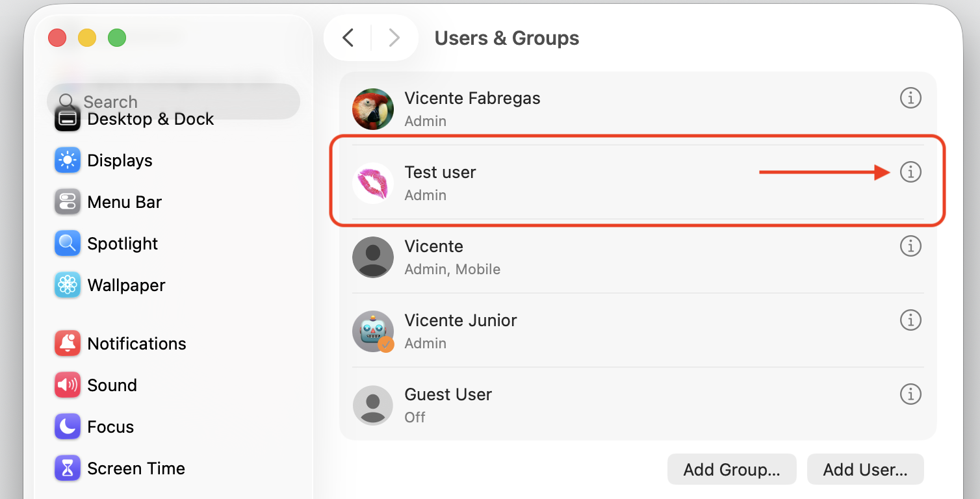Click the Guest User silhouette avatar

click(373, 405)
